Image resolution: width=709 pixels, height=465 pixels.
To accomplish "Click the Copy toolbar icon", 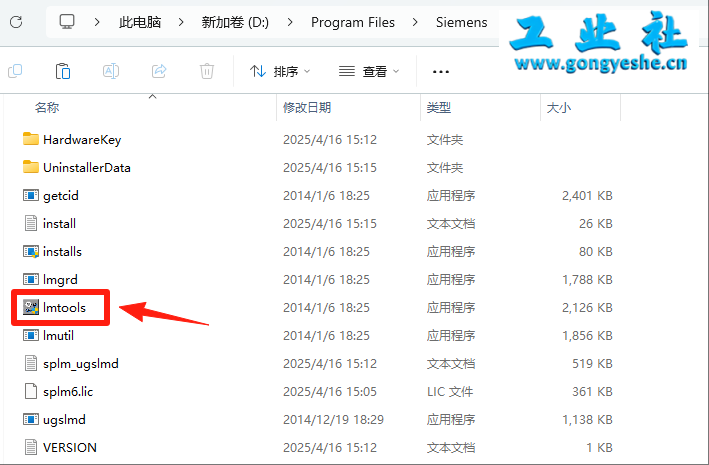I will coord(15,71).
